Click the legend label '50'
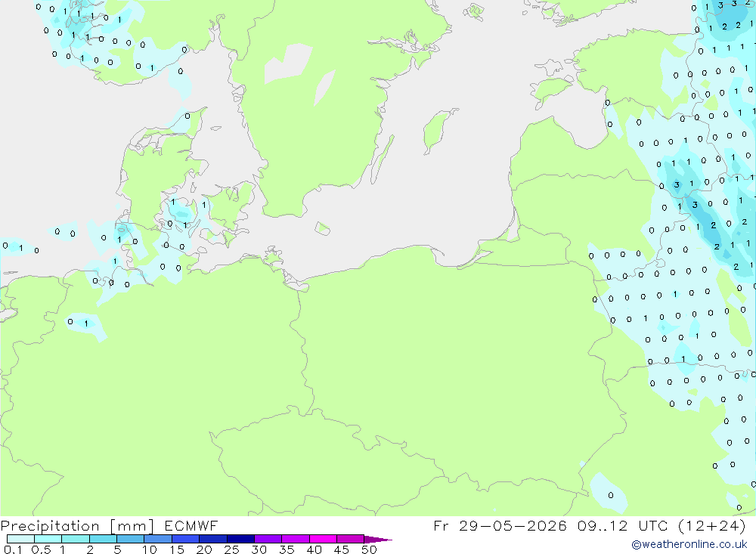 (370, 549)
